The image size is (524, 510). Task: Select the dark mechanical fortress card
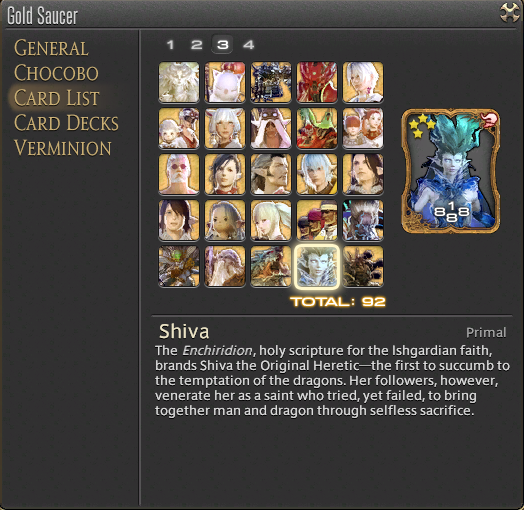pyautogui.click(x=271, y=82)
